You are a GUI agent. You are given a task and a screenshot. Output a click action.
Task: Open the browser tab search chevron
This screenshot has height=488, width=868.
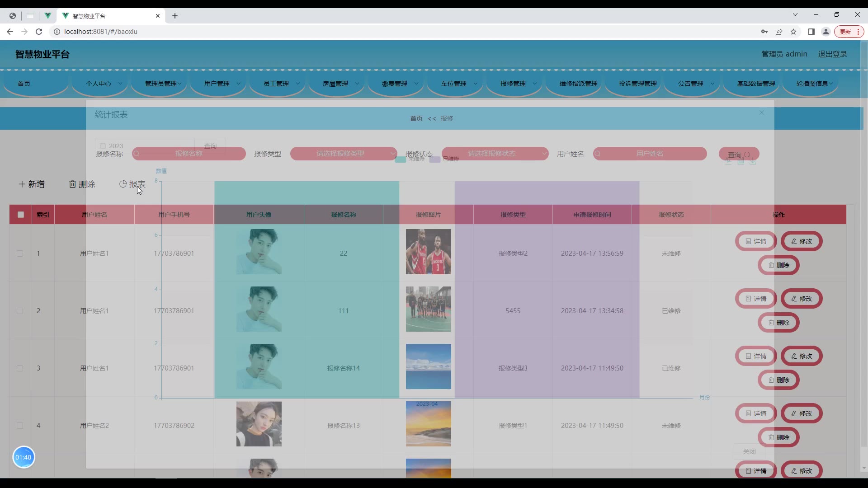pos(795,15)
